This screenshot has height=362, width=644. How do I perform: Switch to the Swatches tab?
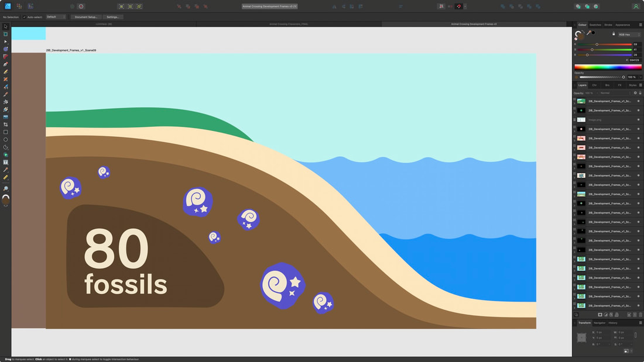pyautogui.click(x=595, y=25)
